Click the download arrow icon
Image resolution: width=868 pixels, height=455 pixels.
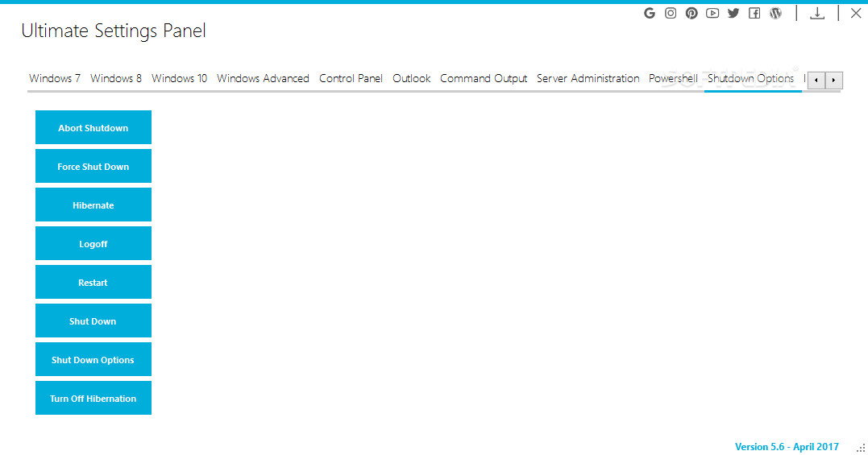pos(817,13)
